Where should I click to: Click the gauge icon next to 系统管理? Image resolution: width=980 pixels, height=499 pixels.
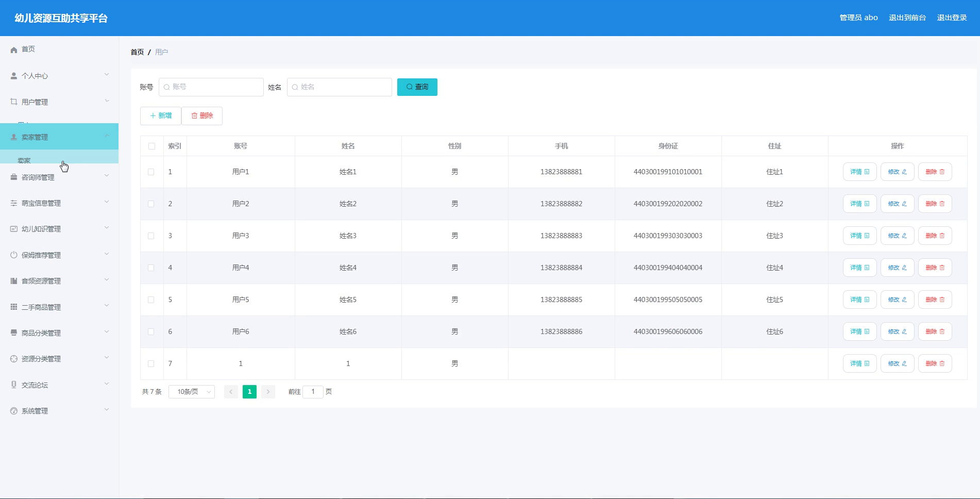click(14, 411)
